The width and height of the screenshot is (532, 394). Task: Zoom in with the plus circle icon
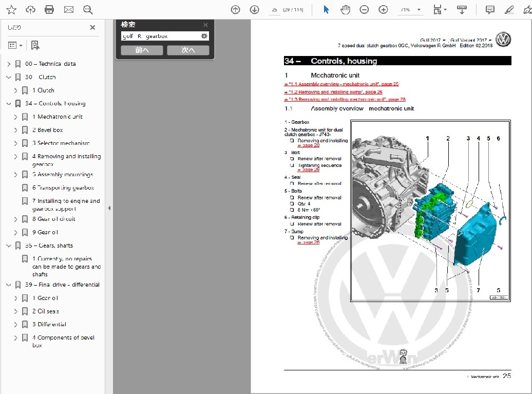click(384, 9)
